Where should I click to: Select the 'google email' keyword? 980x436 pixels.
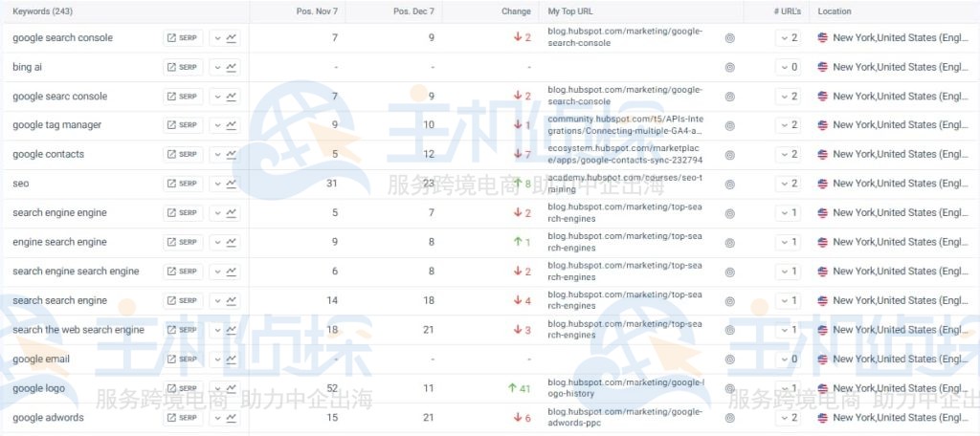tap(41, 360)
